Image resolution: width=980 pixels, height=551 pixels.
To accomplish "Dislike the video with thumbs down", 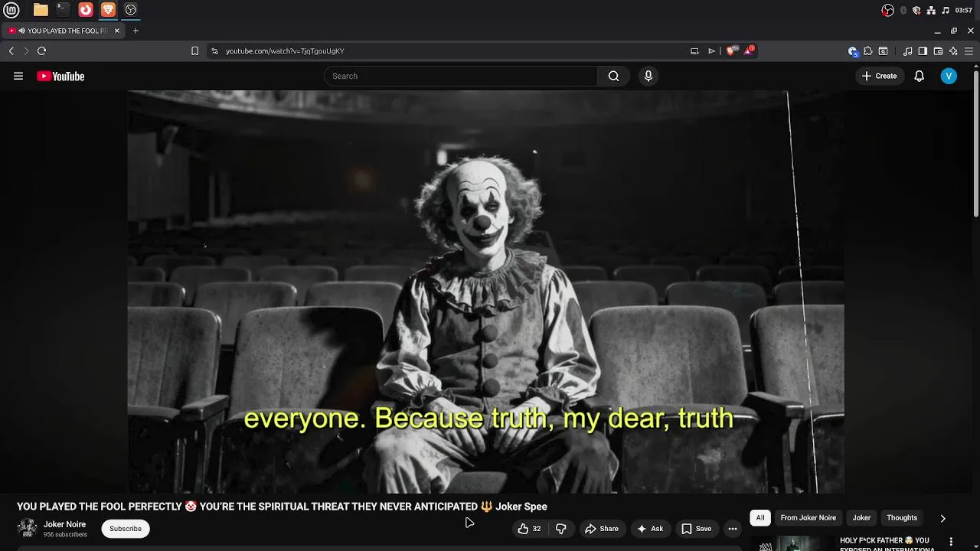I will click(561, 529).
